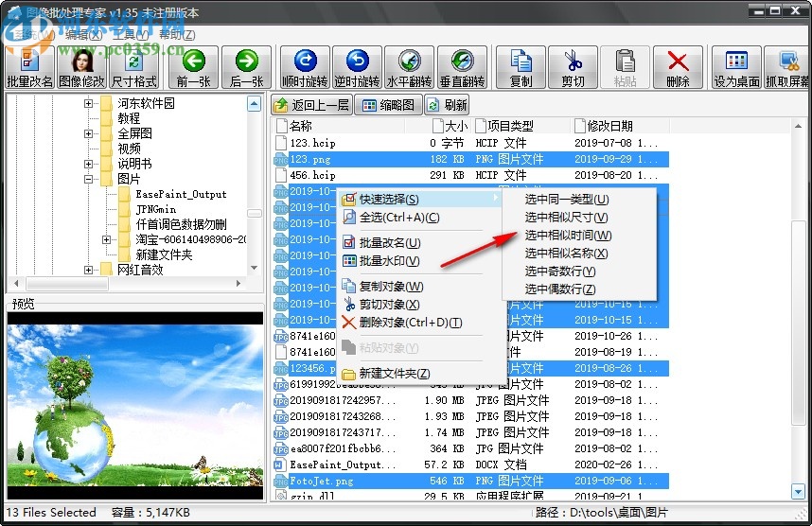Select the EasePaint_Output folder in tree

(x=181, y=194)
